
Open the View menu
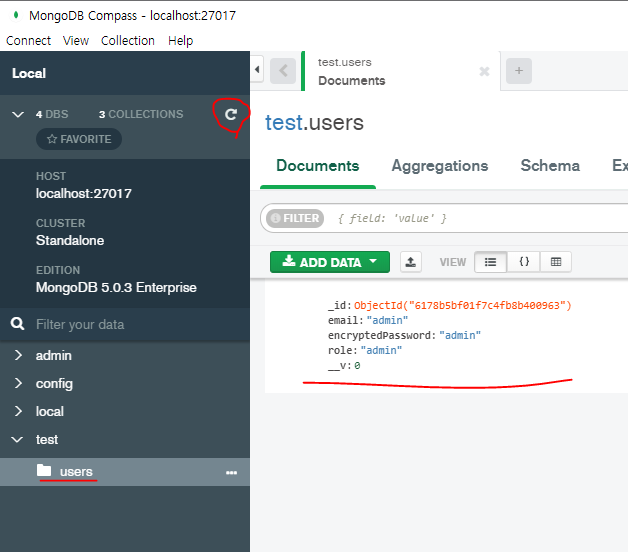(76, 40)
